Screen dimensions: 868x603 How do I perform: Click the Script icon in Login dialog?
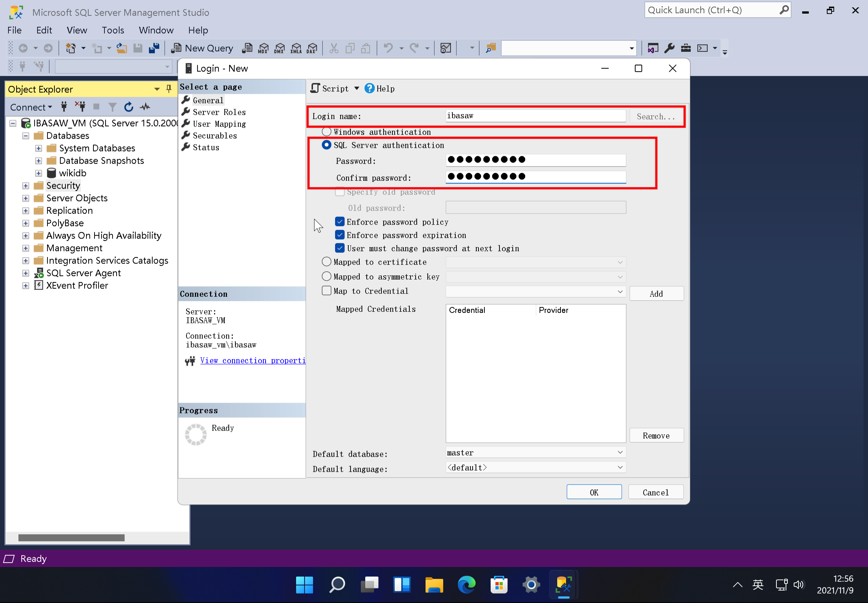315,88
